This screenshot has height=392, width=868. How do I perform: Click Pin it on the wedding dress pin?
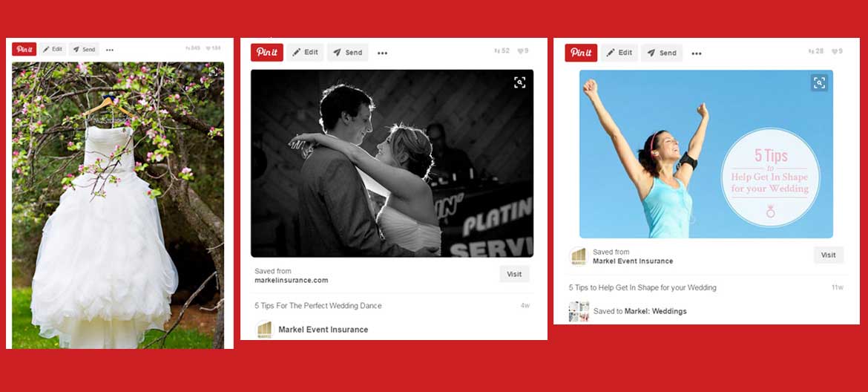[24, 50]
